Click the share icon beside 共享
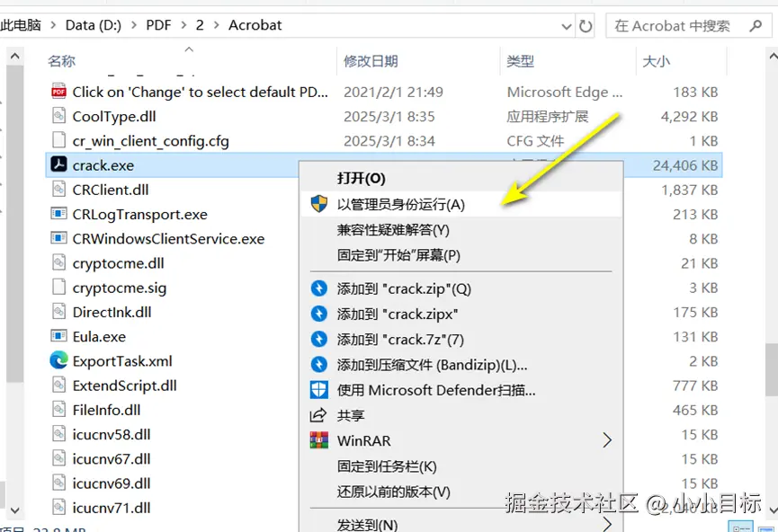The height and width of the screenshot is (532, 778). [x=318, y=415]
